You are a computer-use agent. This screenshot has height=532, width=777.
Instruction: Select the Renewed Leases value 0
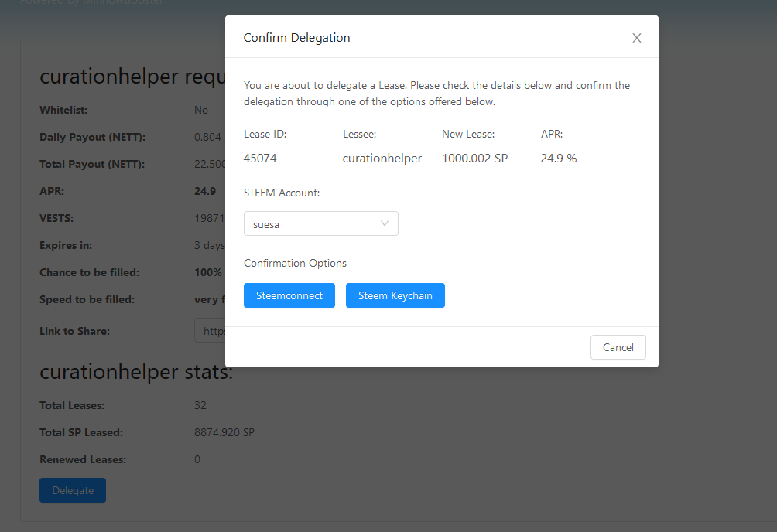tap(197, 459)
